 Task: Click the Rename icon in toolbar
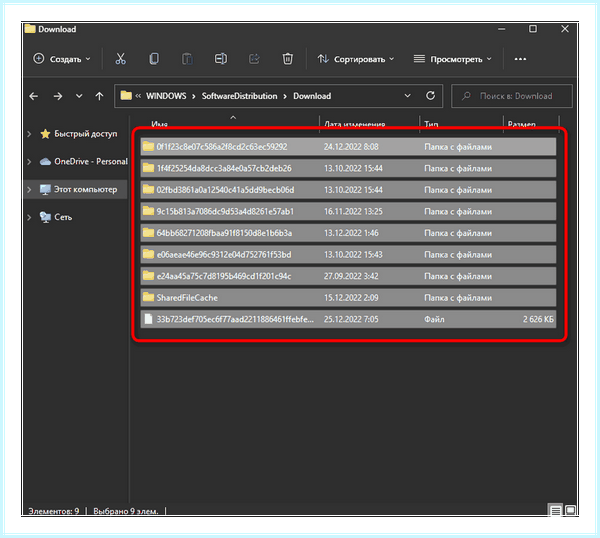click(x=221, y=59)
